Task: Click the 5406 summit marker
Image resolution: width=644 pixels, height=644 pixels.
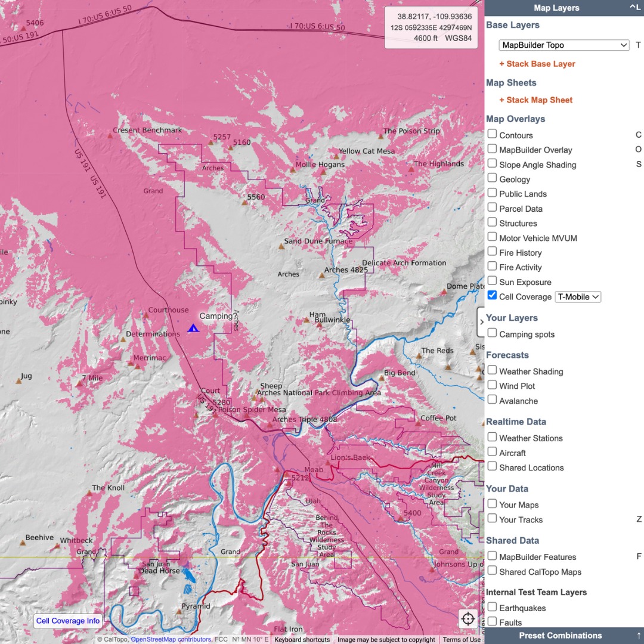Action: 23,29
